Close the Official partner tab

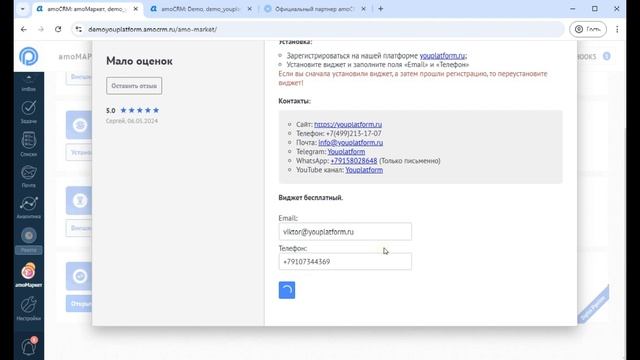coord(363,9)
